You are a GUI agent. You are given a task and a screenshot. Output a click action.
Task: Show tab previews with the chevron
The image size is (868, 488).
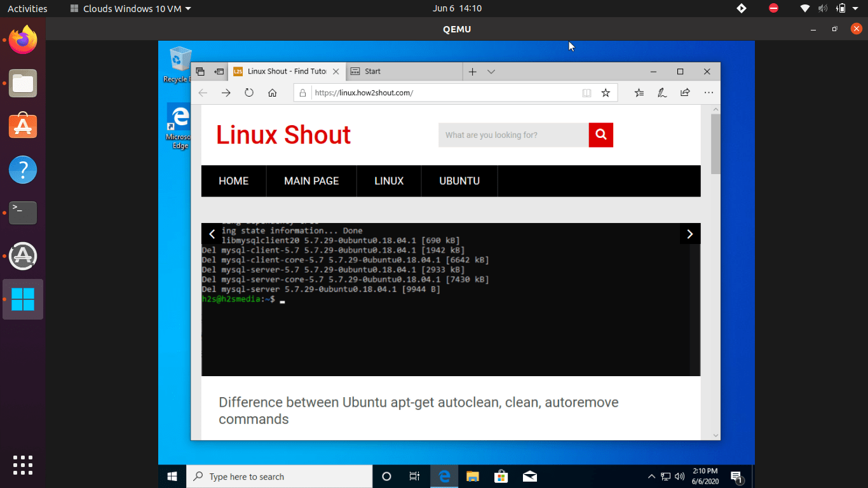[491, 72]
